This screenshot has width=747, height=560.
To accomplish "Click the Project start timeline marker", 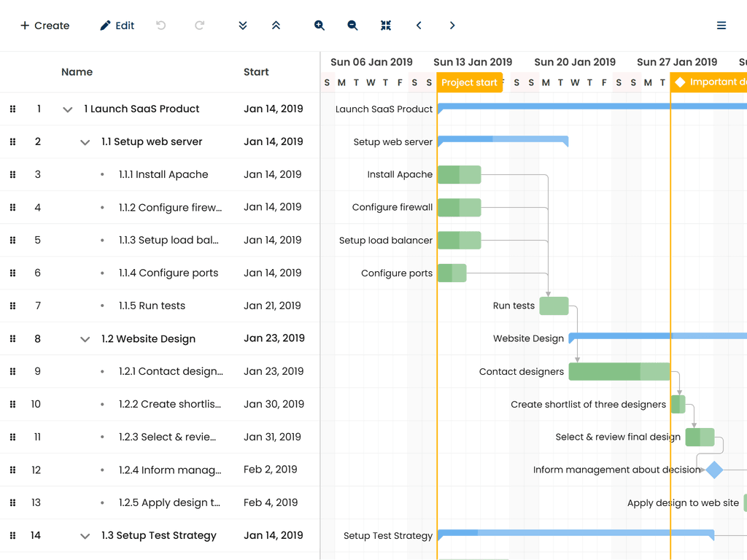I will tap(469, 82).
